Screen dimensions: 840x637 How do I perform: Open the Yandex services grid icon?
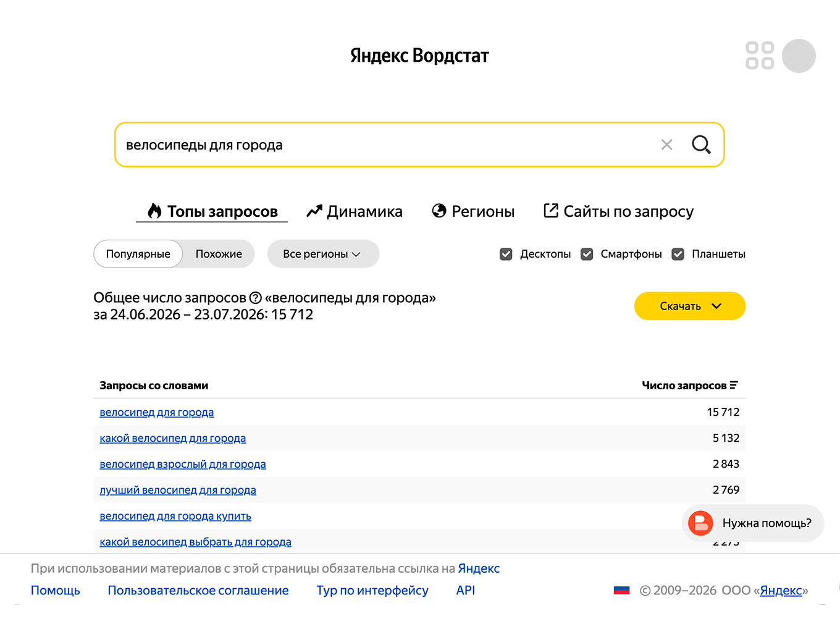(x=760, y=56)
